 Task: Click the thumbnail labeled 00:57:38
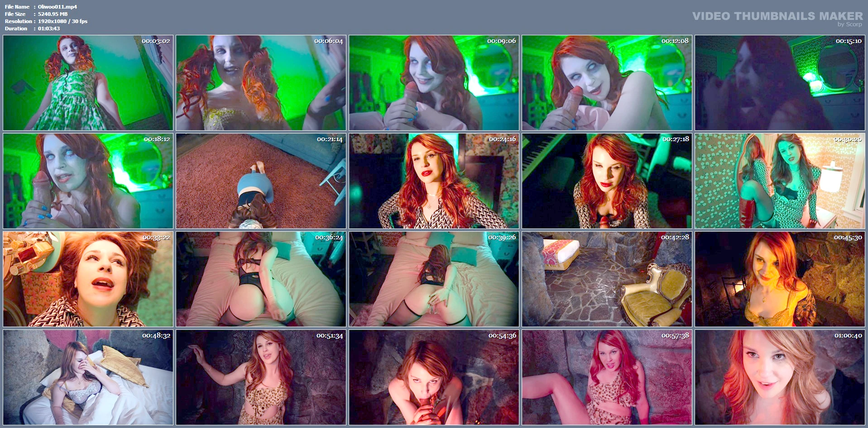(x=607, y=377)
